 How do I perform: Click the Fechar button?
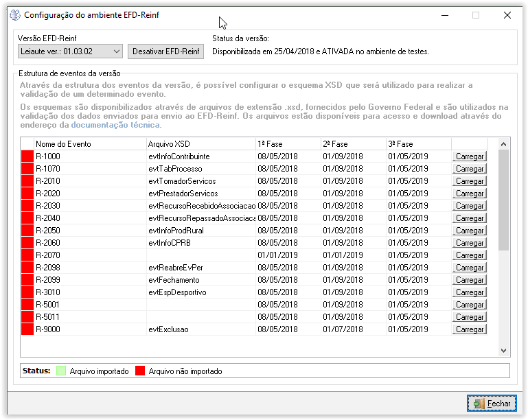click(x=492, y=404)
